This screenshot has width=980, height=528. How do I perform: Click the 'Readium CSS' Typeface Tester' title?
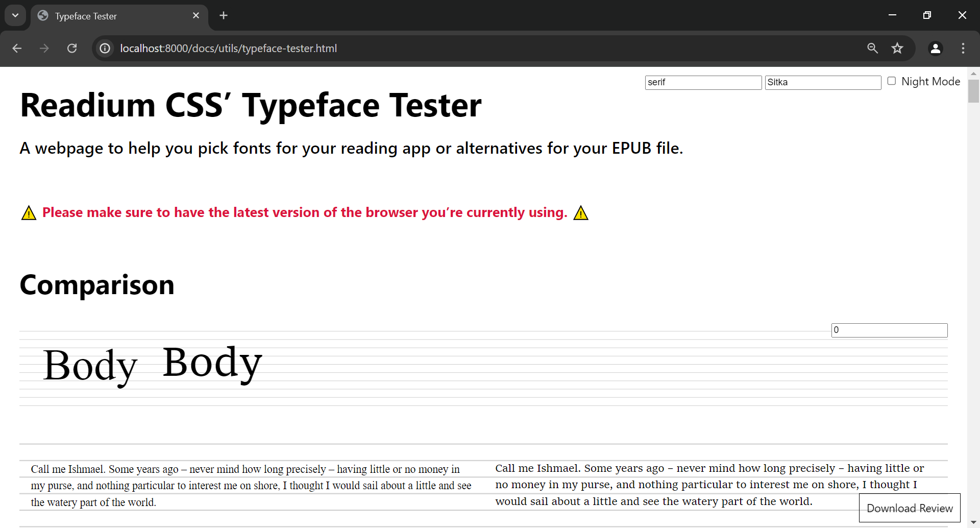coord(251,106)
